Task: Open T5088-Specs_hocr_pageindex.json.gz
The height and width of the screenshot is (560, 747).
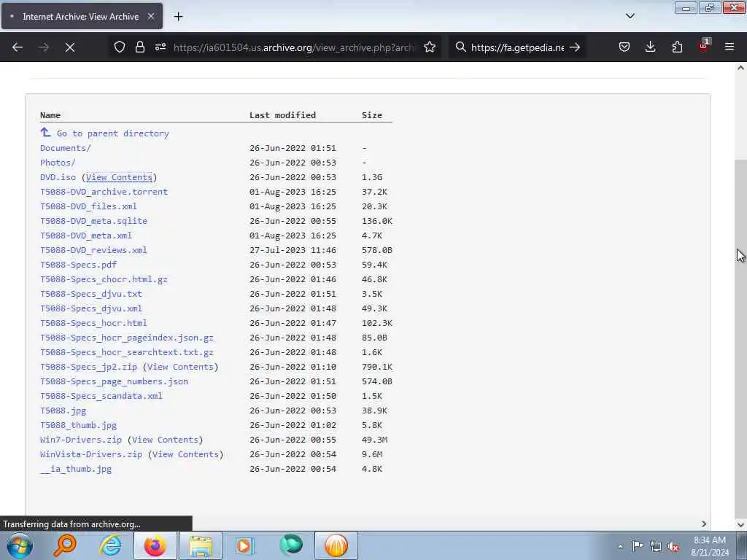Action: [x=127, y=338]
